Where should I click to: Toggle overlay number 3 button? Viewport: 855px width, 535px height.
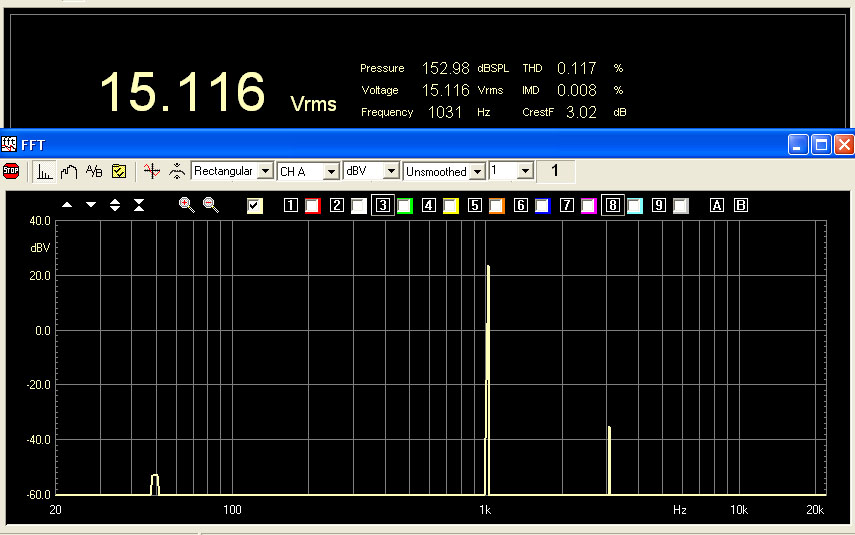click(x=382, y=206)
